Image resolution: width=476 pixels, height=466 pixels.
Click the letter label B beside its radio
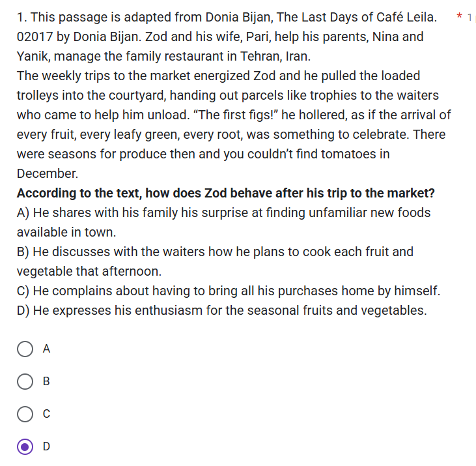pos(46,381)
